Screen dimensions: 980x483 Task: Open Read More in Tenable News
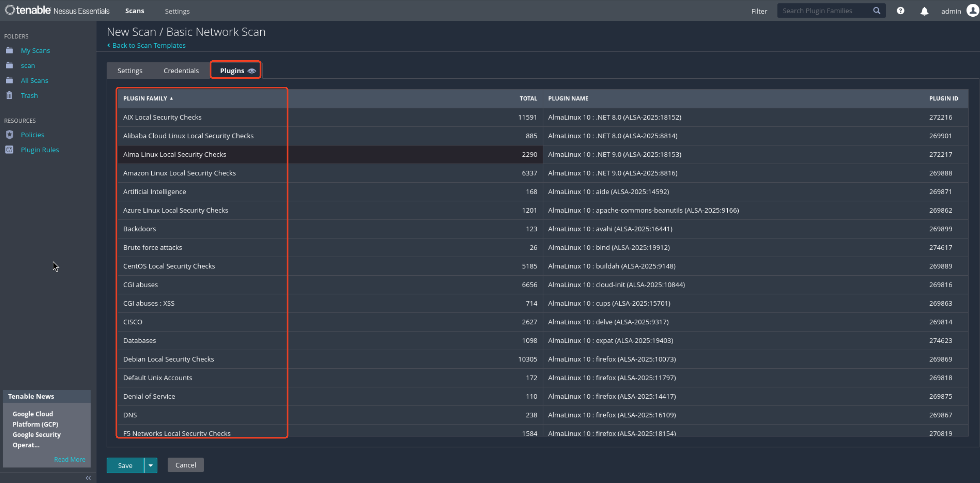click(x=70, y=459)
